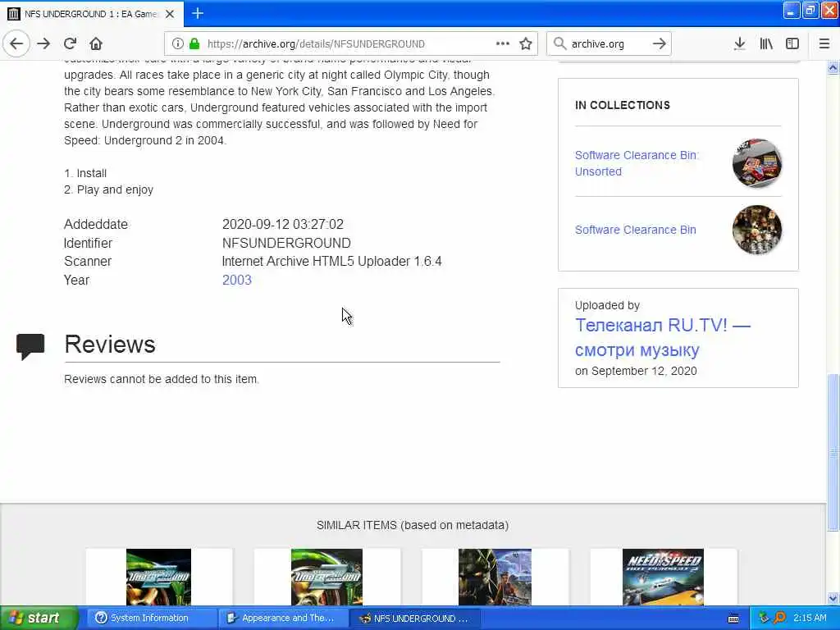Click the green secure connection padlock
Screen dimensions: 840x630
point(194,44)
